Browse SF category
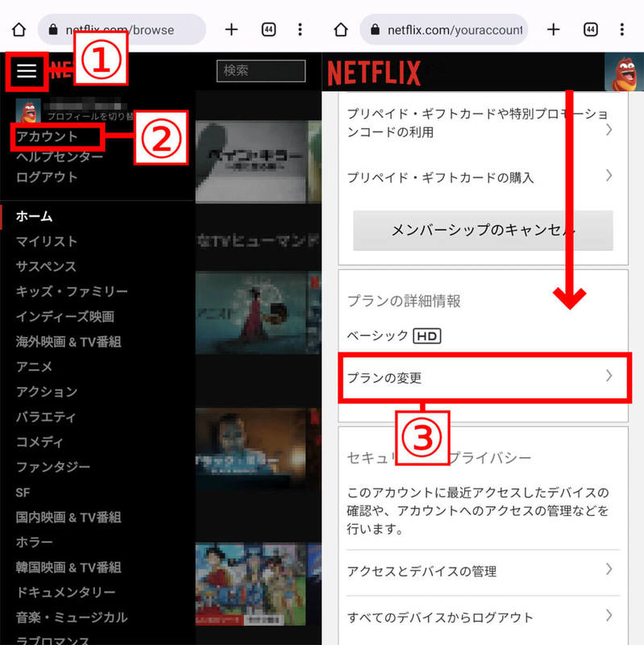 pos(23,492)
